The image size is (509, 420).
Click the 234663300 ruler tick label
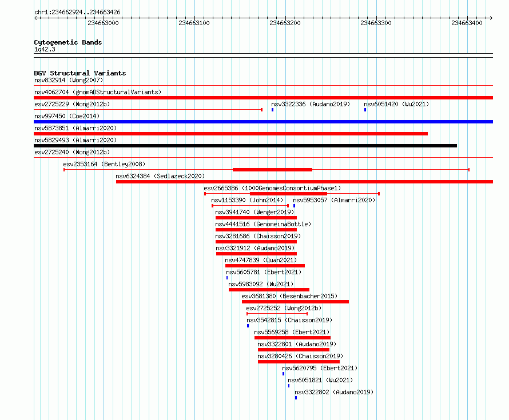point(376,23)
